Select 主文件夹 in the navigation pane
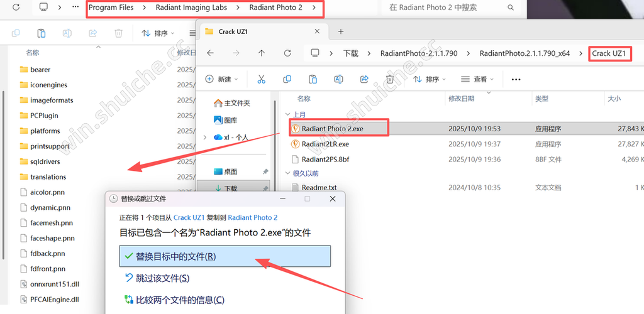 tap(236, 103)
